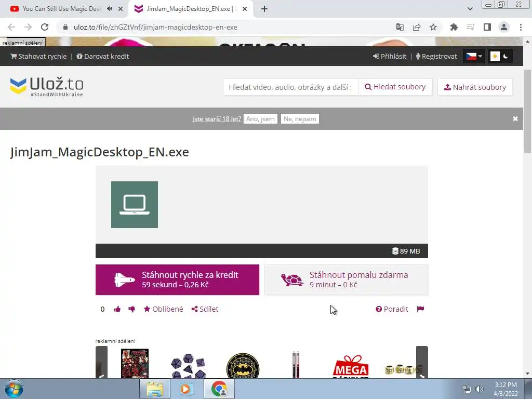532x399 pixels.
Task: Add file to Oblíbené favorites
Action: [x=163, y=309]
